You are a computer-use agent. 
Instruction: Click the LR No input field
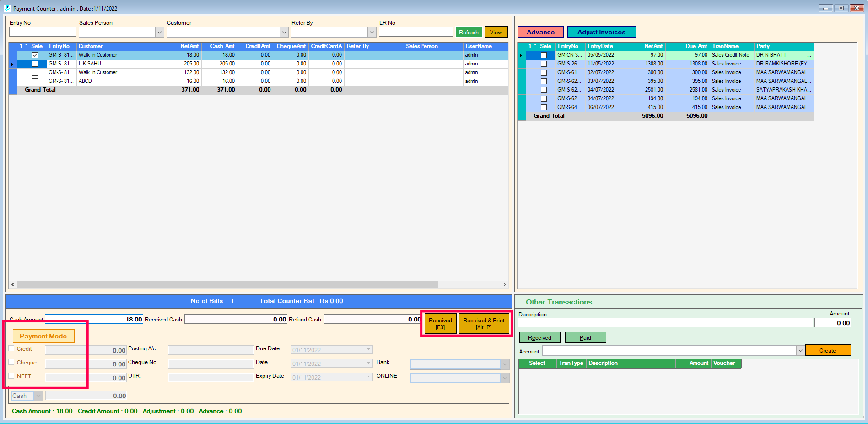click(x=415, y=32)
